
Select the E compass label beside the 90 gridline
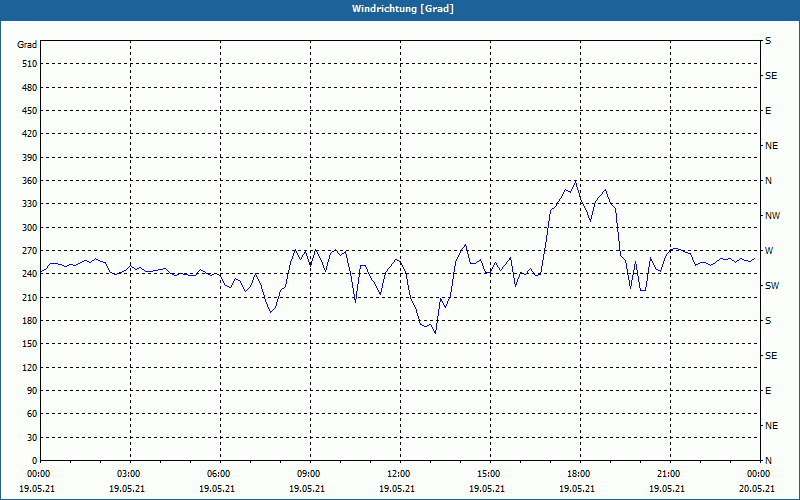[768, 391]
